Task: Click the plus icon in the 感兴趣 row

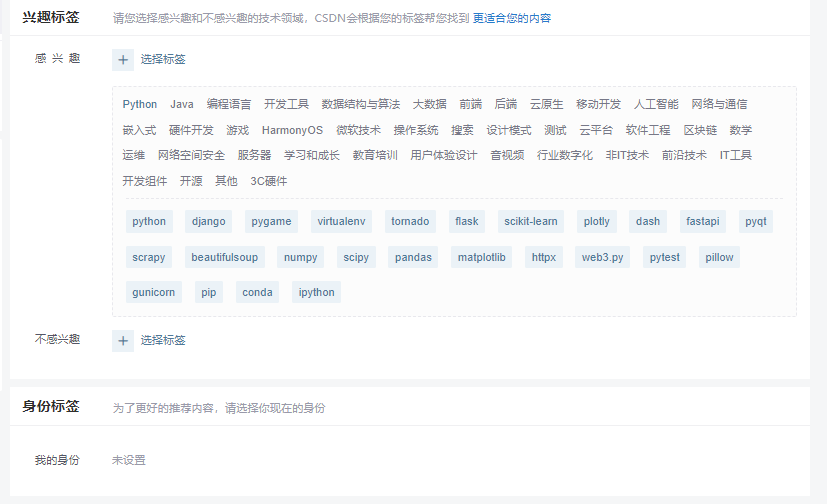Action: (123, 60)
